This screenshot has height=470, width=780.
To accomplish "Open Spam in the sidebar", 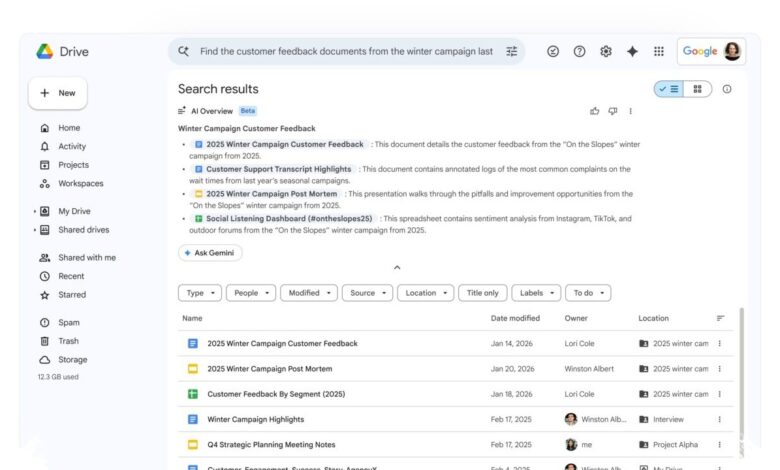I will point(60,322).
